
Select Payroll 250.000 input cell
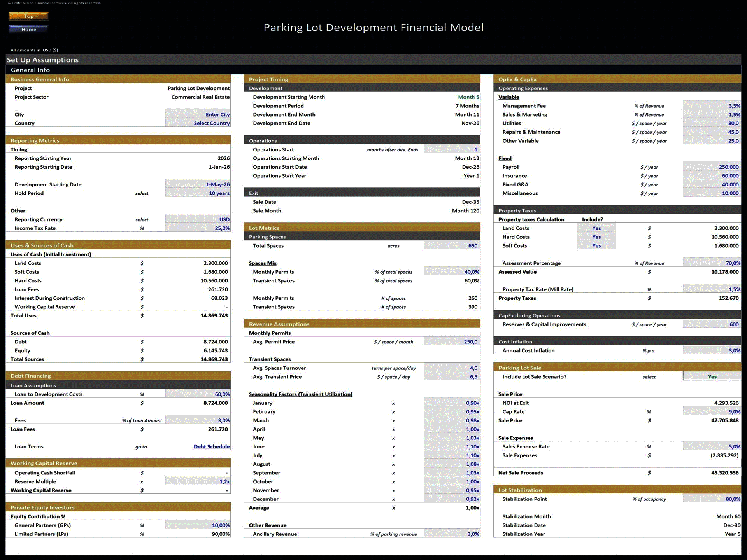(712, 167)
